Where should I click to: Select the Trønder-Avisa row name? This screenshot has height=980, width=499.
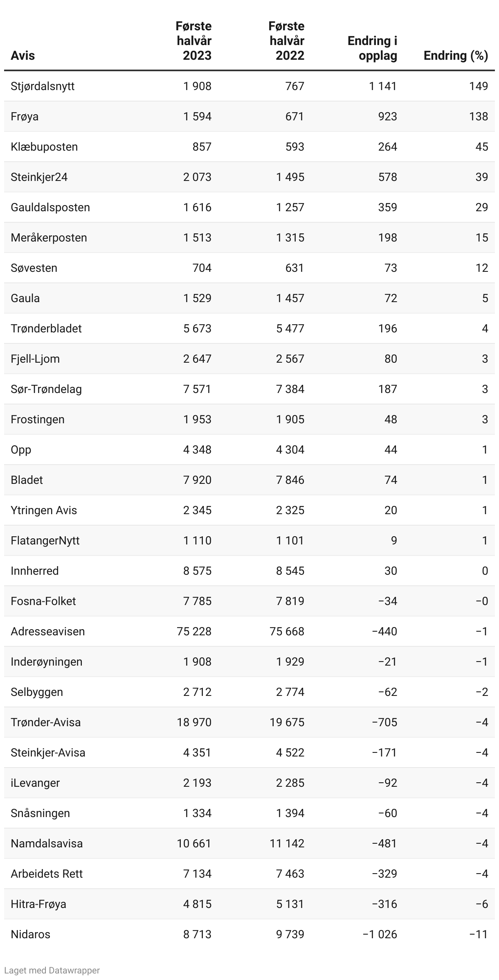(x=46, y=723)
